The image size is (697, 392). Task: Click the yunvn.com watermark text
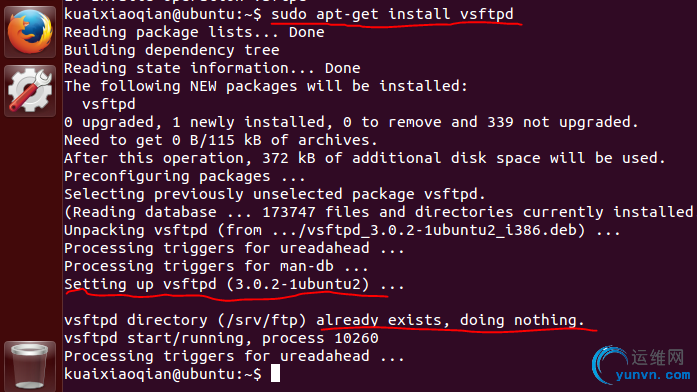[653, 375]
